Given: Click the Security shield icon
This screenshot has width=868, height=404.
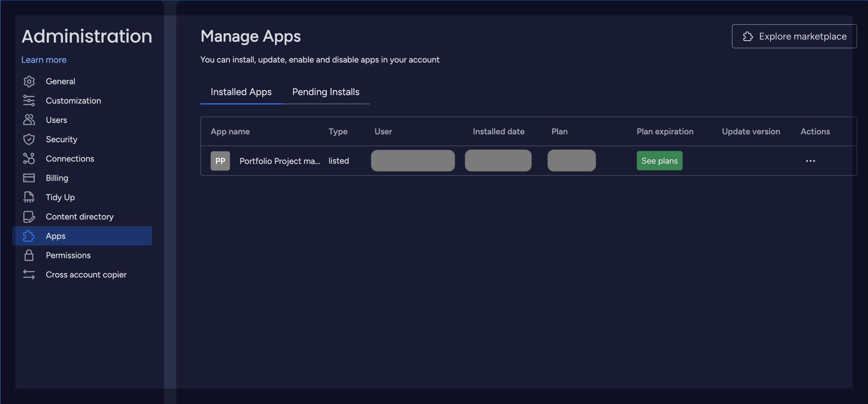Looking at the screenshot, I should click(x=28, y=139).
